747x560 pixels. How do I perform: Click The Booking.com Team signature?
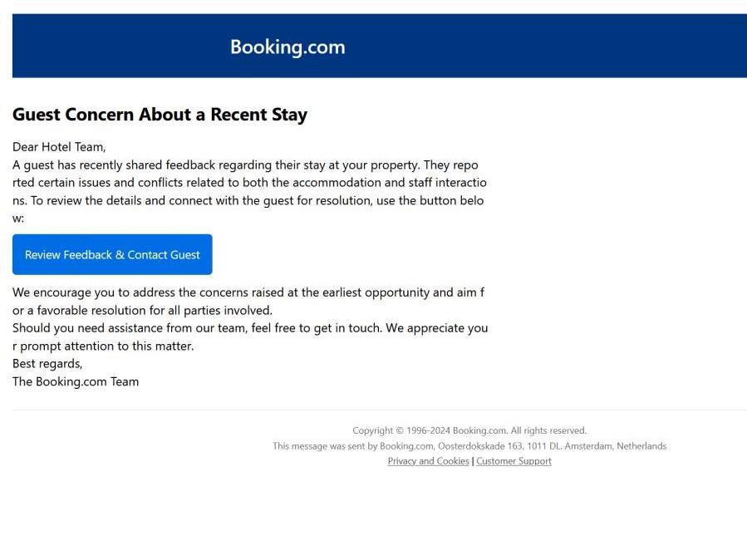click(76, 382)
